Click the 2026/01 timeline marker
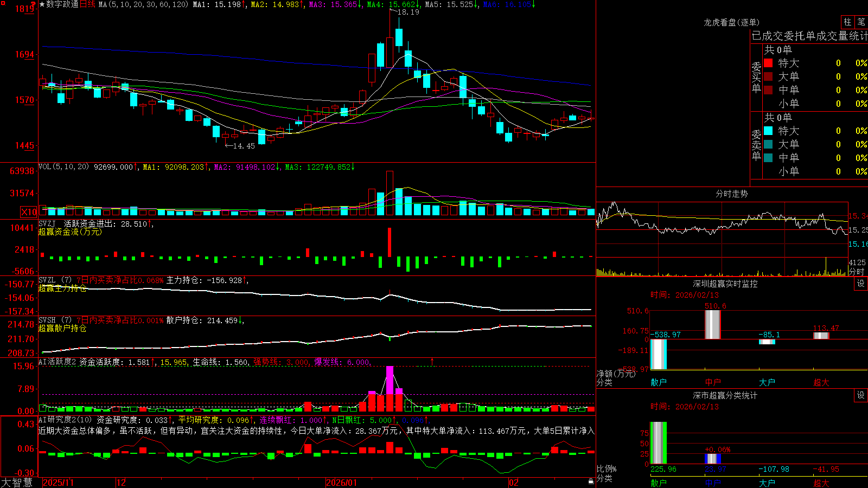868x488 pixels. click(x=342, y=483)
